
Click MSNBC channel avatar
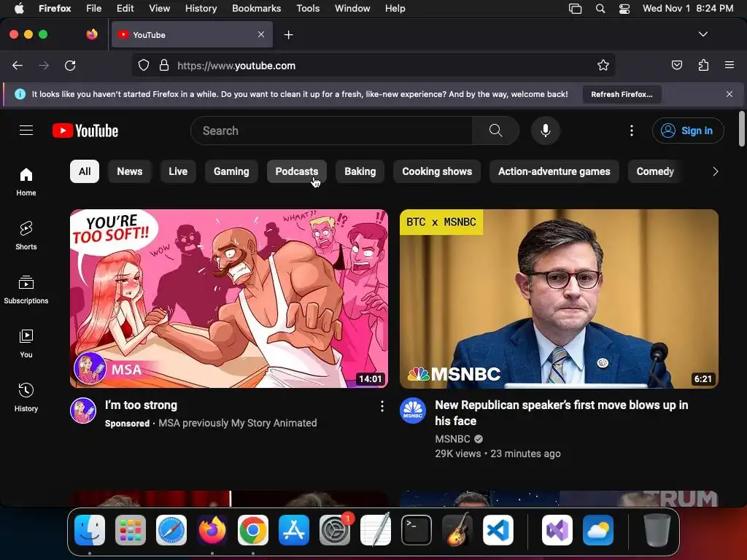pos(413,411)
